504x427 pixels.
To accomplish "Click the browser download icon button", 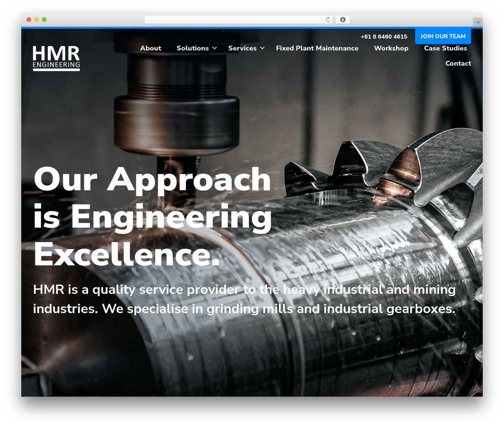I will tap(343, 20).
